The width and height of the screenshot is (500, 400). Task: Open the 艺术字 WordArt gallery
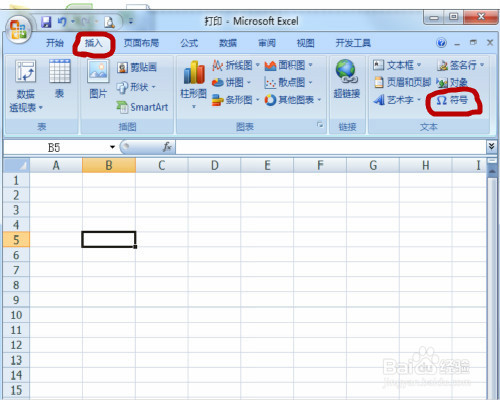[x=397, y=100]
